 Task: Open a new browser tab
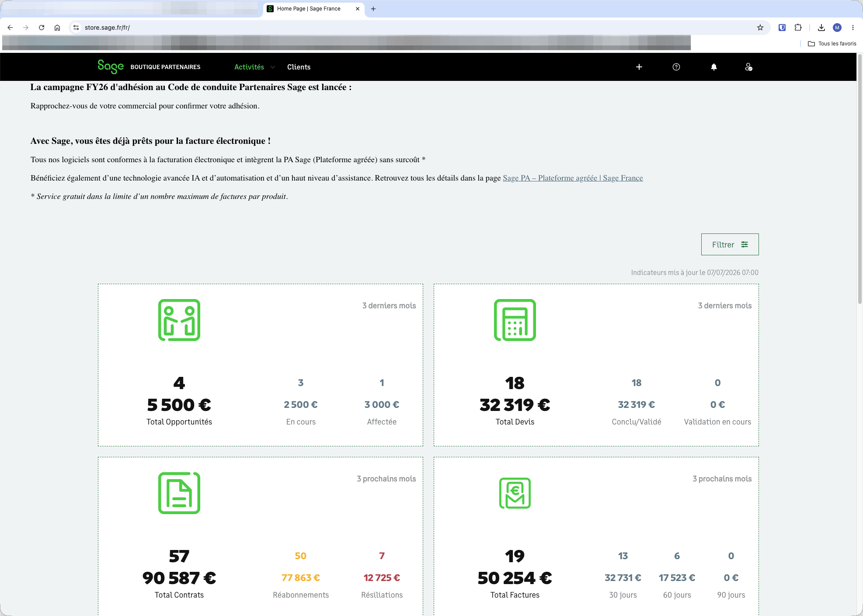click(373, 9)
